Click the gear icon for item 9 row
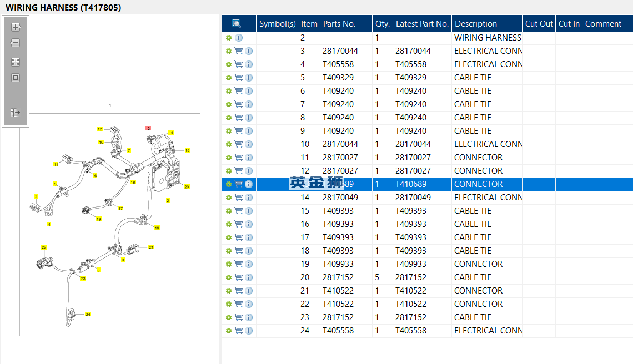 pyautogui.click(x=229, y=131)
